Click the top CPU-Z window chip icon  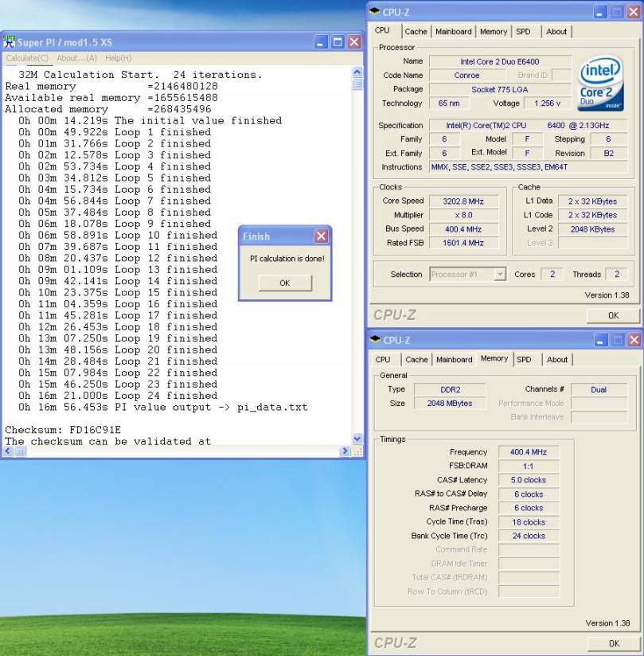click(x=374, y=12)
